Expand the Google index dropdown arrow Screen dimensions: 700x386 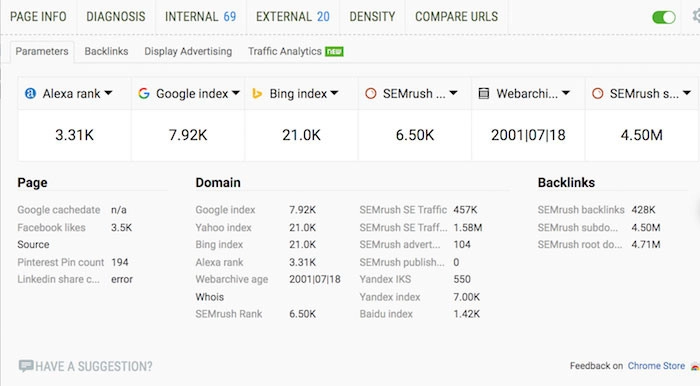tap(236, 93)
